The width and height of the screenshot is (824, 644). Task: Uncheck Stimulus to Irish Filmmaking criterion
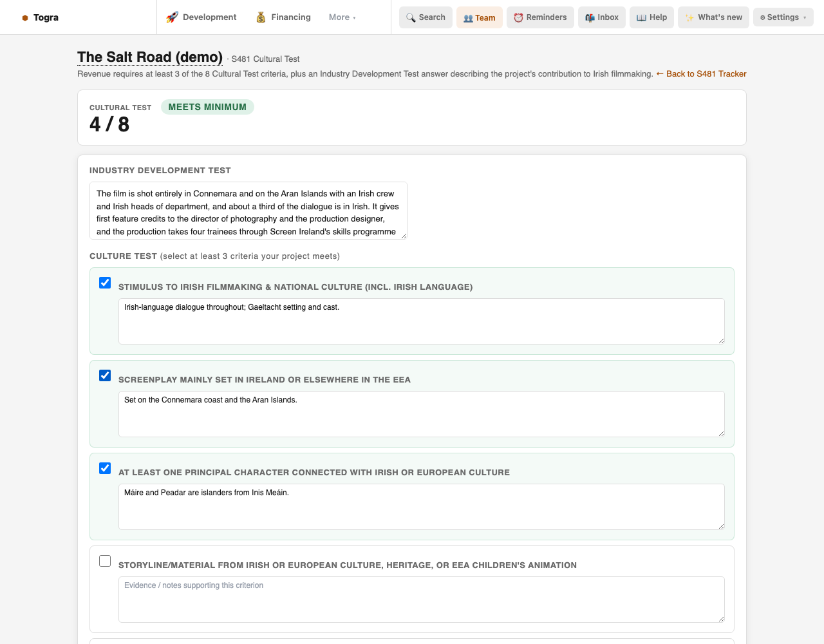click(105, 283)
